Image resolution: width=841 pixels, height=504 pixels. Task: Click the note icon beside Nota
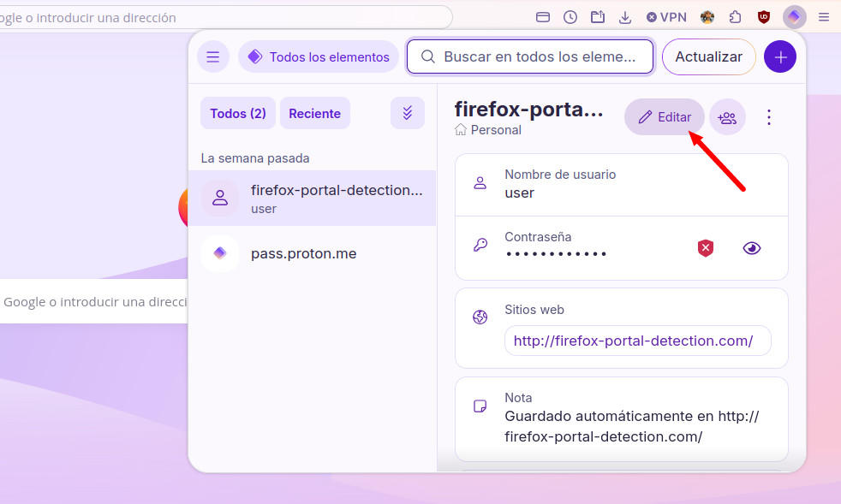(x=480, y=406)
